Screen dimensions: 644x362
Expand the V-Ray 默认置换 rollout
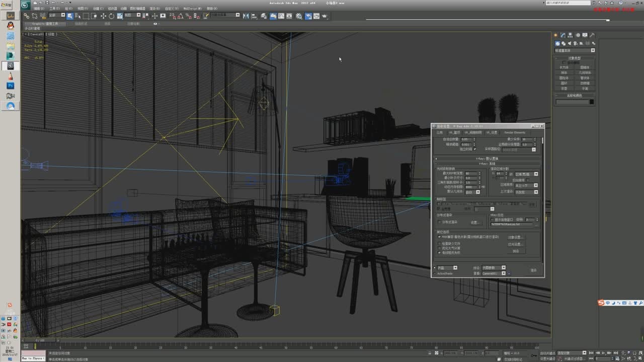(487, 158)
